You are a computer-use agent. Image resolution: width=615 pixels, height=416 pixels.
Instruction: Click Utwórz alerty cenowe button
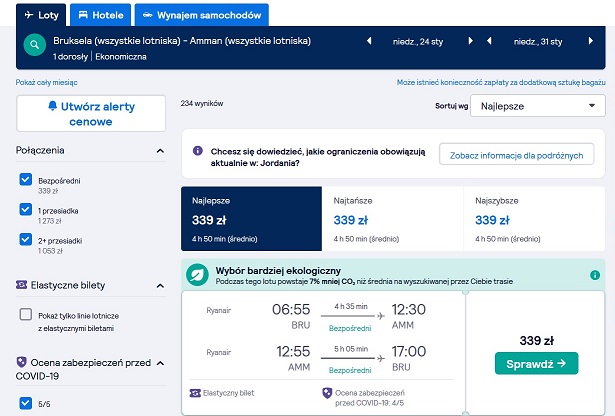tap(91, 114)
